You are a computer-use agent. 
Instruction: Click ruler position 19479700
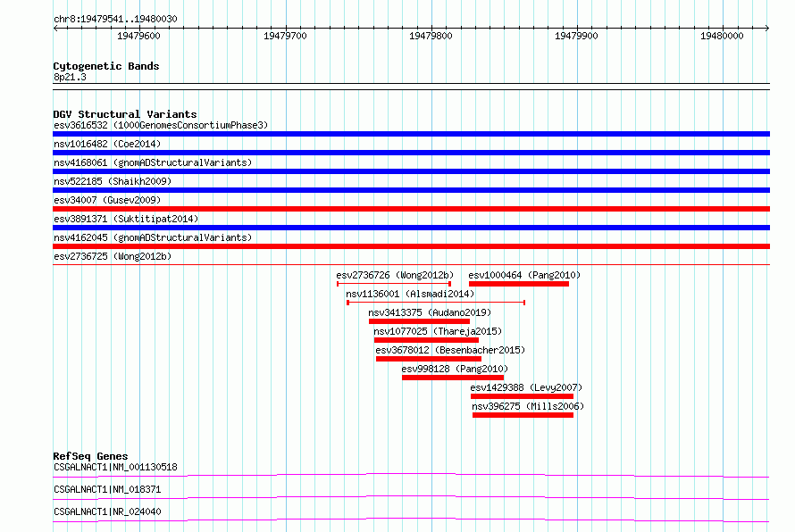pyautogui.click(x=285, y=36)
